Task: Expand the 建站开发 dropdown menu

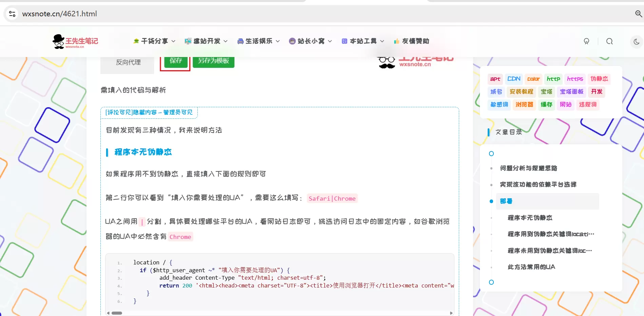Action: point(206,41)
